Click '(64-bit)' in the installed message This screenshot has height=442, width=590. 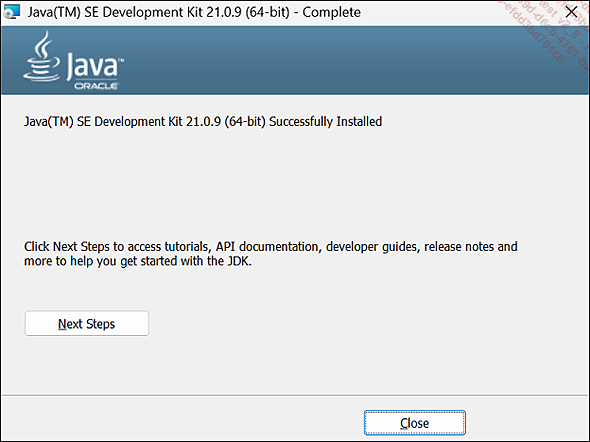pos(245,122)
